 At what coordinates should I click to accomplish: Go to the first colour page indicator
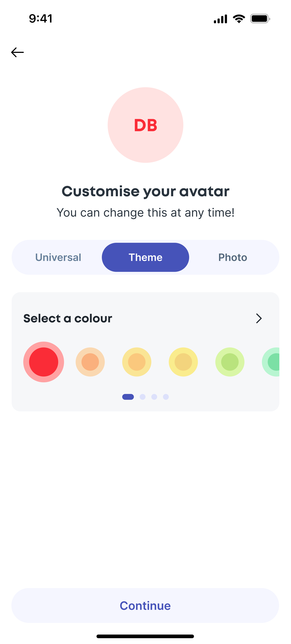tap(128, 397)
